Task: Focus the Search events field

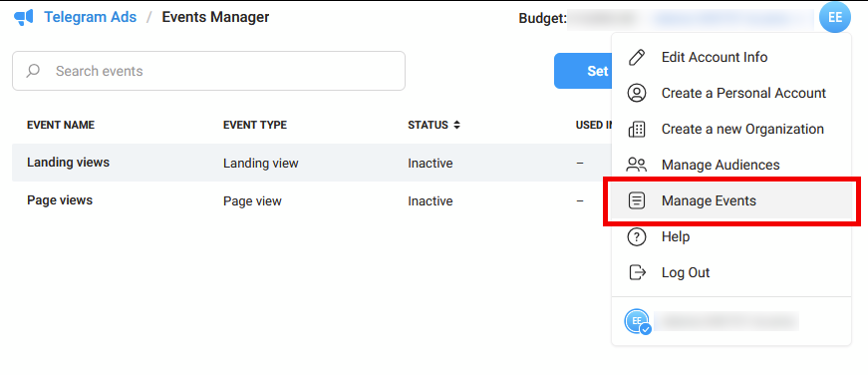Action: click(x=208, y=71)
